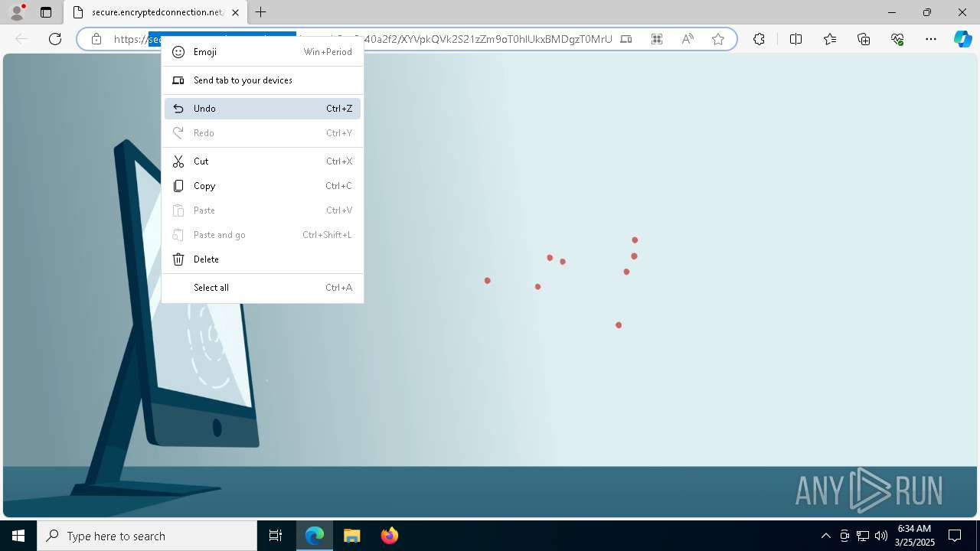980x551 pixels.
Task: Open Browser essentials heart icon
Action: point(897,39)
